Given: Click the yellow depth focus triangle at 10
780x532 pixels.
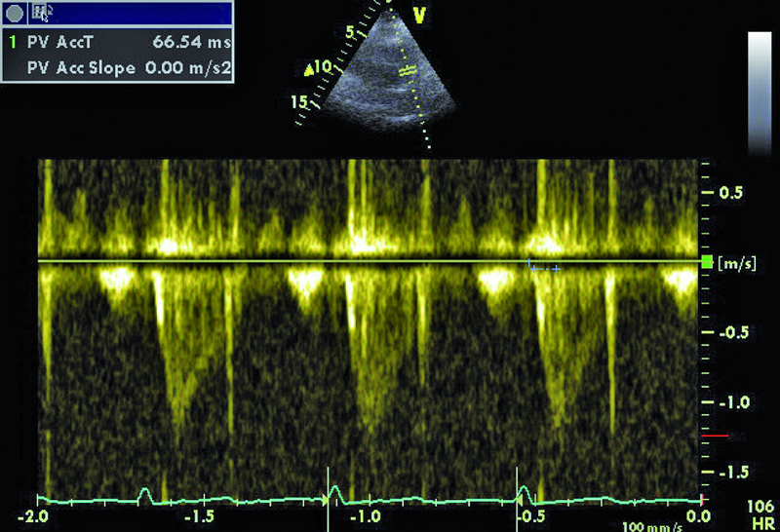Looking at the screenshot, I should 309,70.
